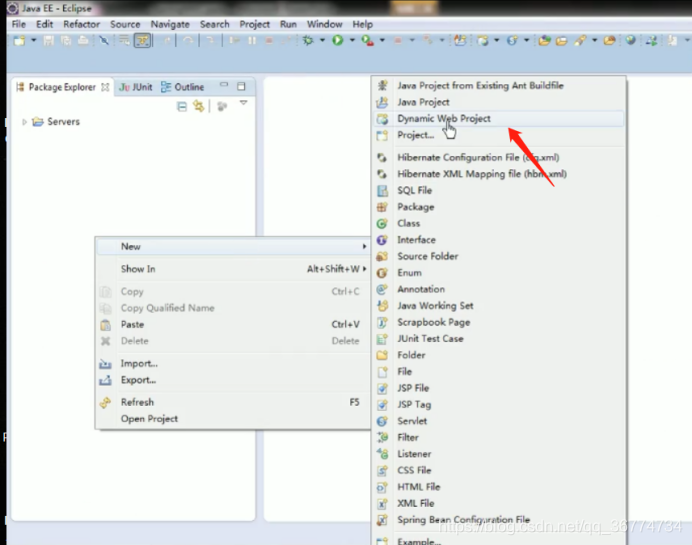
Task: Open the Window menu
Action: coord(324,24)
